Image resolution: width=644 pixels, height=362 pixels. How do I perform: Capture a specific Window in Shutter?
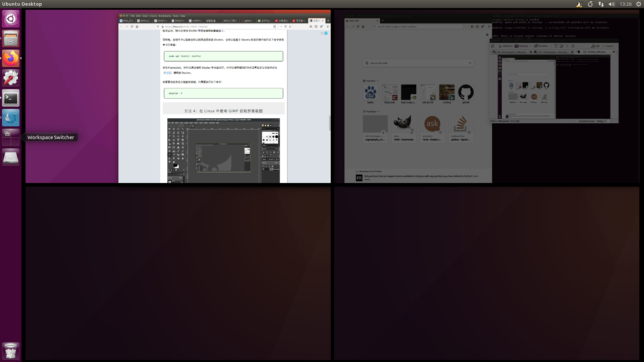point(543,46)
